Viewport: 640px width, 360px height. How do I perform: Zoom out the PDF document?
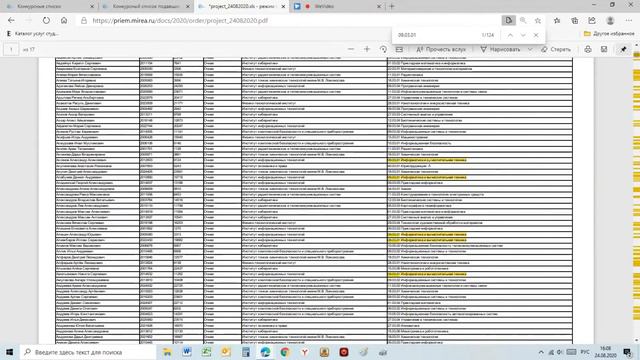point(351,49)
